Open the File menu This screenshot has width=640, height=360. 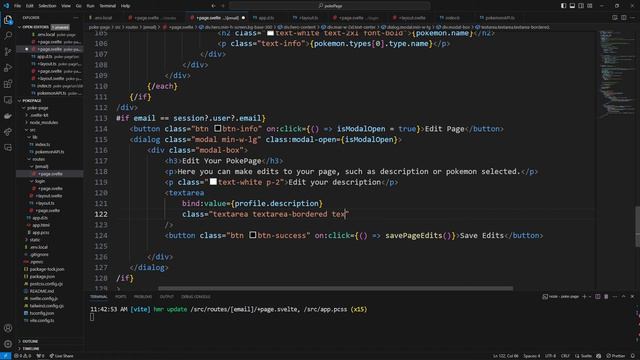(x=17, y=6)
